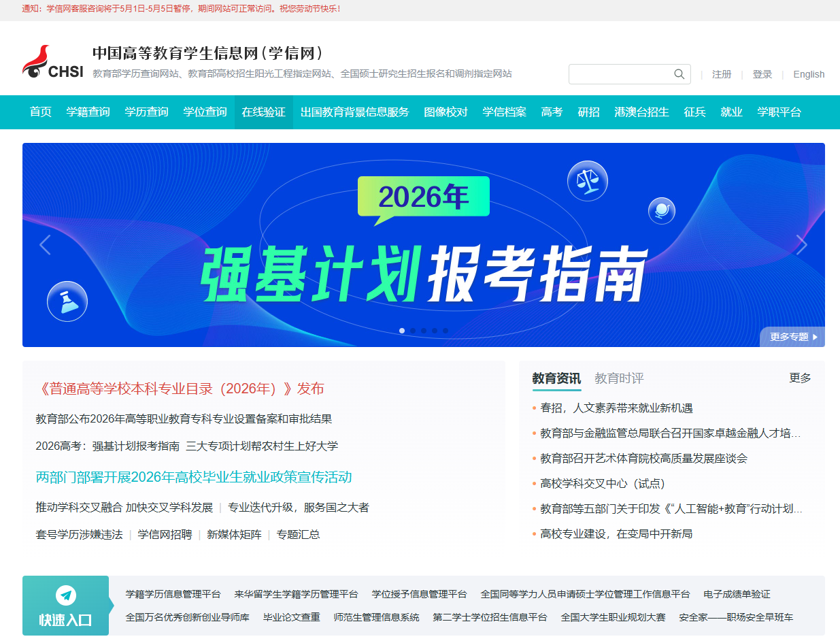
Task: Open the 注册 registration page
Action: pos(722,74)
